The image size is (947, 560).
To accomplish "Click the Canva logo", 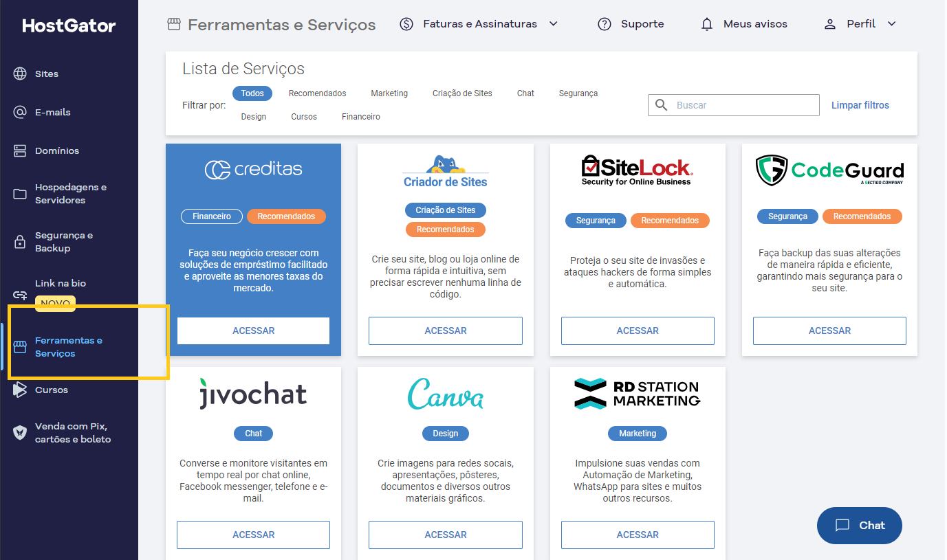I will coord(446,394).
